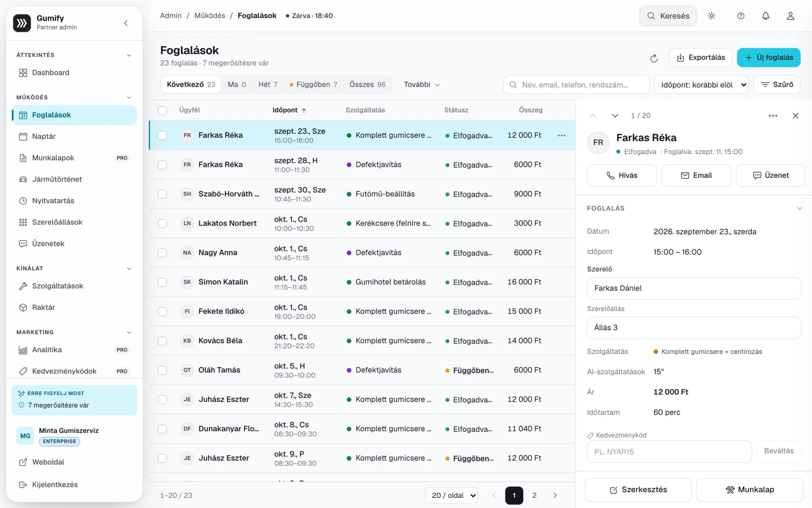Image resolution: width=812 pixels, height=508 pixels.
Task: Open Raktár in the sidebar
Action: coord(74,308)
